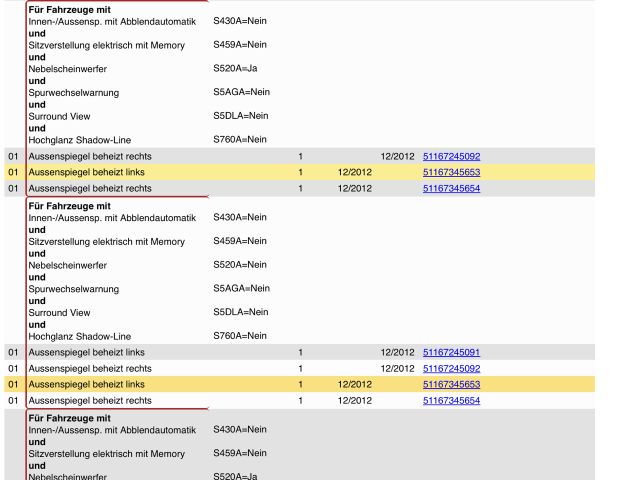The width and height of the screenshot is (640, 480).
Task: Click the 12/2012 date in the 51167245091 row
Action: pyautogui.click(x=397, y=353)
